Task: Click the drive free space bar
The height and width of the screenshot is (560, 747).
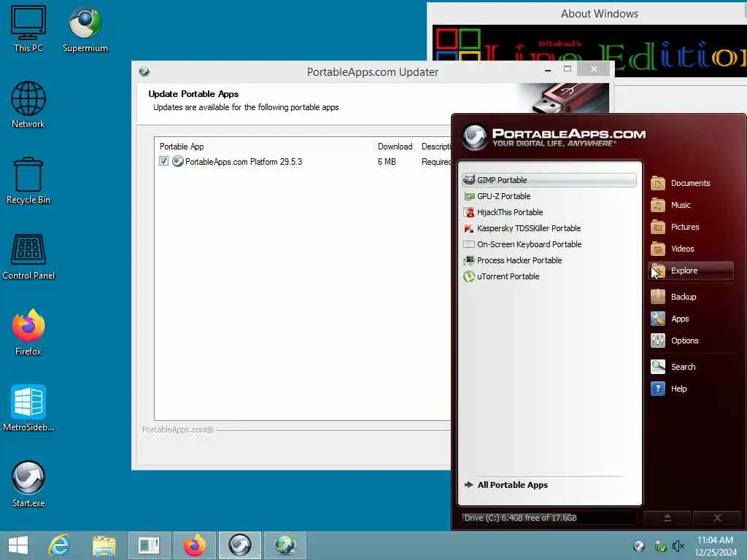Action: click(x=549, y=518)
